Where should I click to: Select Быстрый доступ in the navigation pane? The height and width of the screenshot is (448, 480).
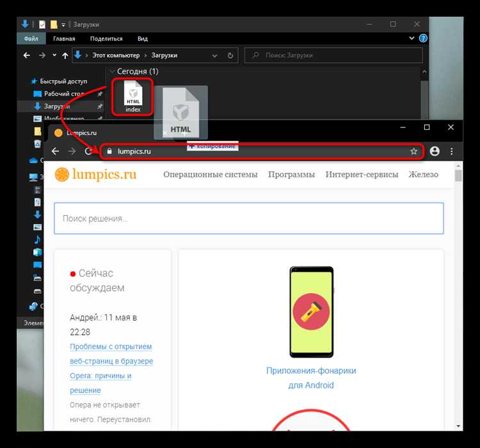tap(63, 81)
